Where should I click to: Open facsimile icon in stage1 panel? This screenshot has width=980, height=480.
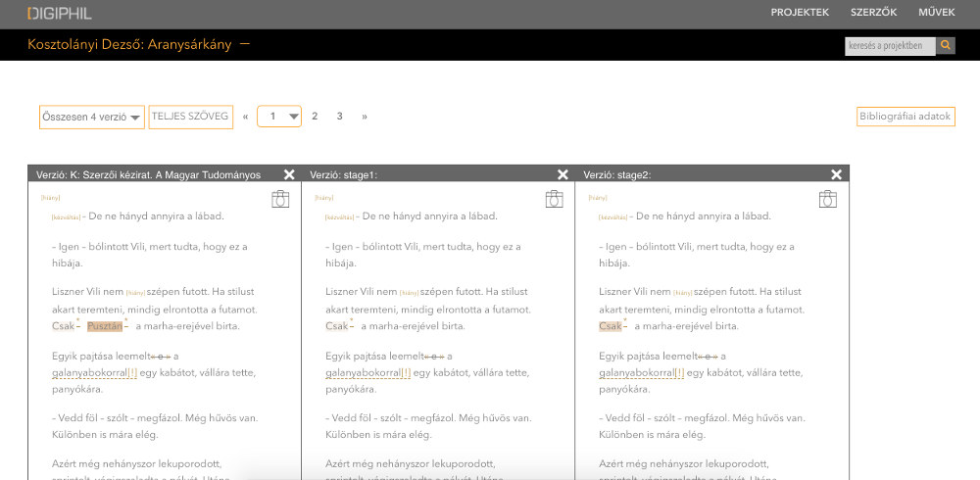click(554, 199)
